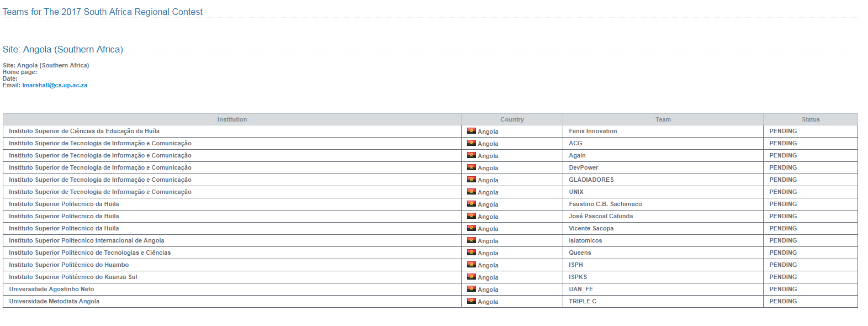Click the Angola flag in ISPH row

point(472,265)
